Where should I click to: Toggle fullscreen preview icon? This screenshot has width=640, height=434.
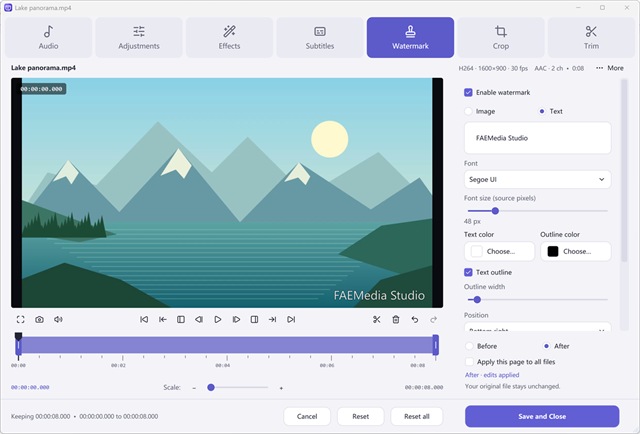20,319
